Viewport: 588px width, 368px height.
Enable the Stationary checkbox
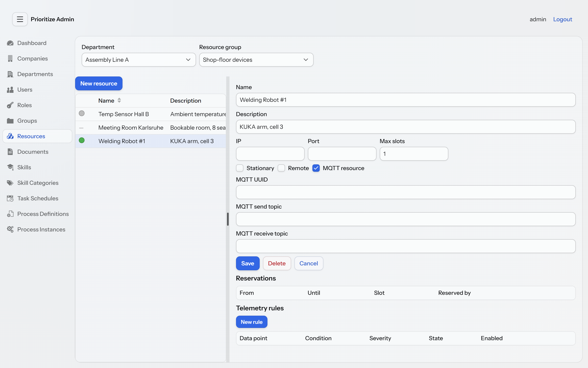(240, 168)
